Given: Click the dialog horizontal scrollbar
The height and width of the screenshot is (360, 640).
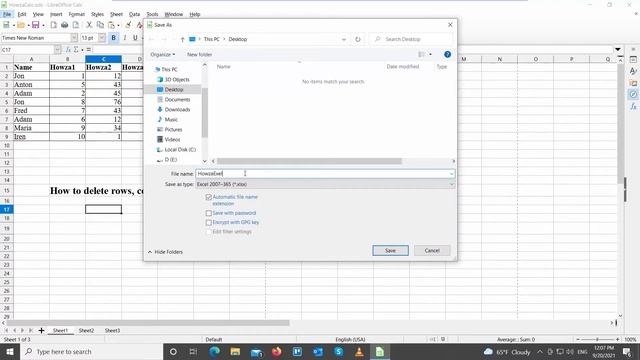Looking at the screenshot, I should point(309,161).
